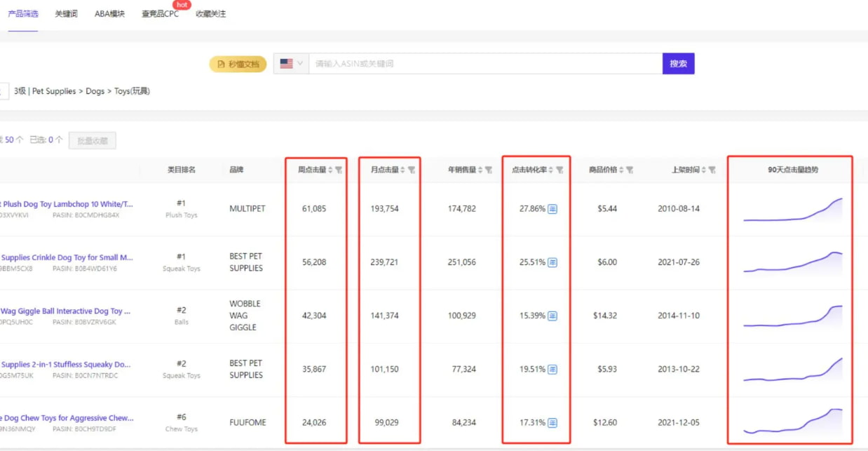Switch to the 查竞品CPC tab

160,14
